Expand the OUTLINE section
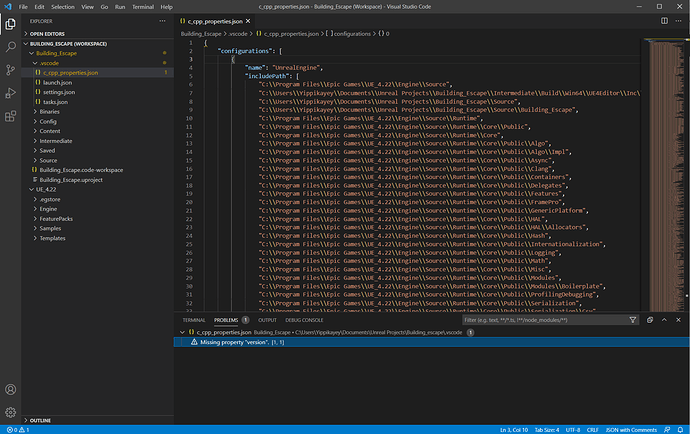This screenshot has height=434, width=690. (40, 420)
